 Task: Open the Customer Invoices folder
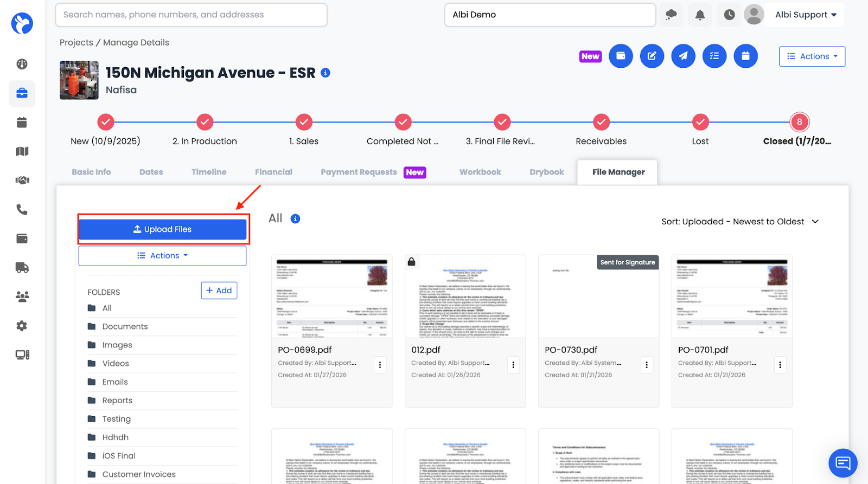(x=139, y=474)
